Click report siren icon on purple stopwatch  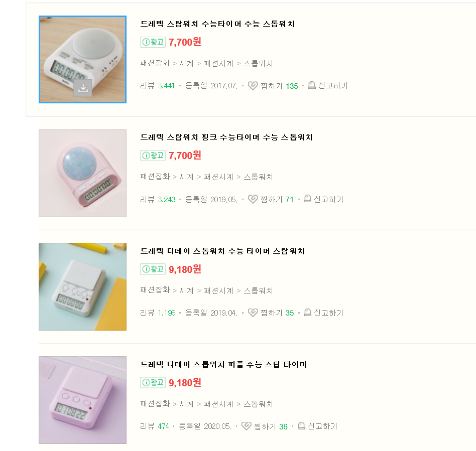click(302, 426)
